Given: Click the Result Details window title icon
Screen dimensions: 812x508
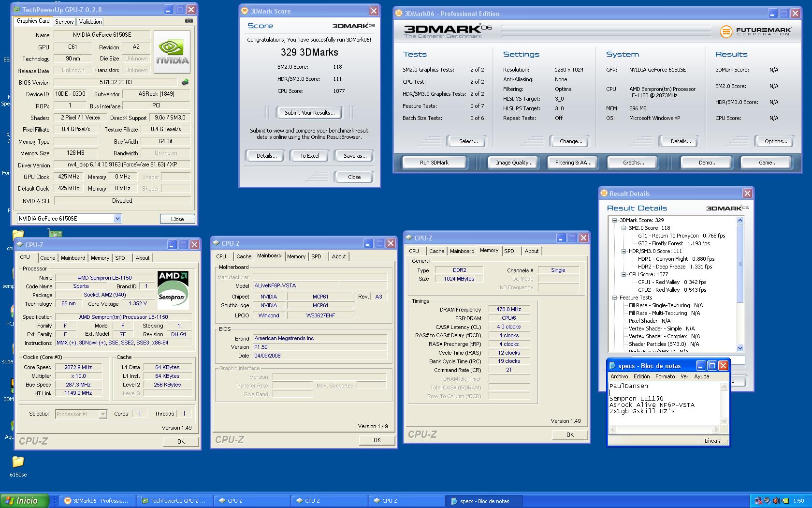Looking at the screenshot, I should (604, 194).
